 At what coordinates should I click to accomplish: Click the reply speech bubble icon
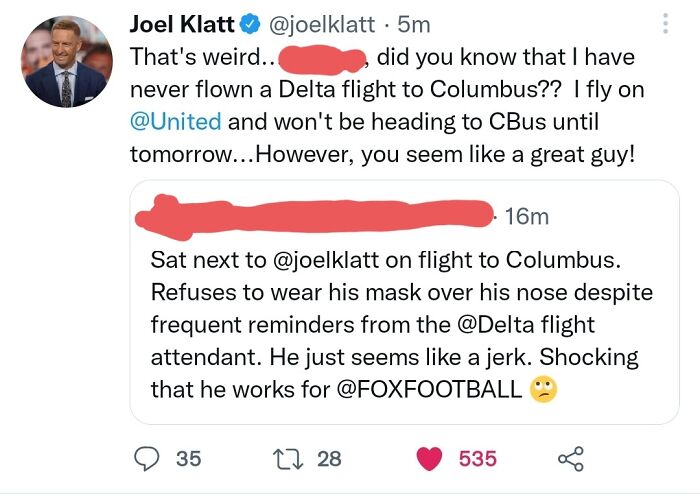(147, 458)
